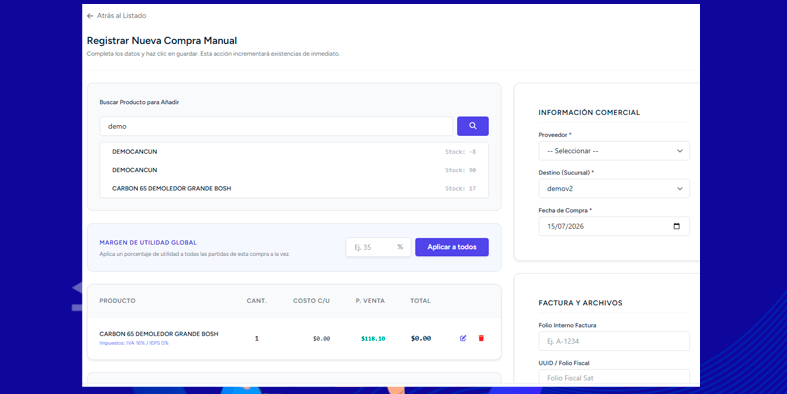Focus the product search field containing demo
The image size is (787, 394).
[x=276, y=126]
